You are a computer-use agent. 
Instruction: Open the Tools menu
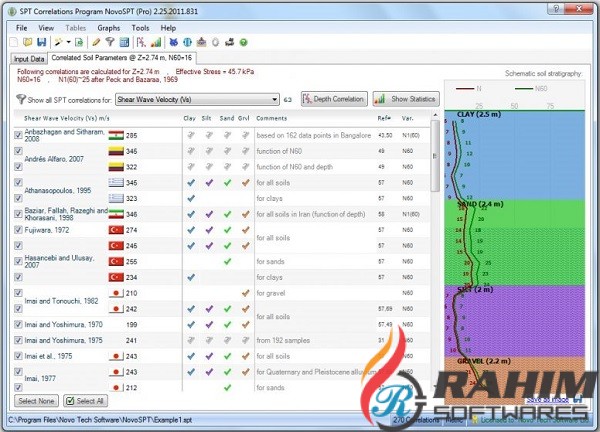pyautogui.click(x=140, y=28)
